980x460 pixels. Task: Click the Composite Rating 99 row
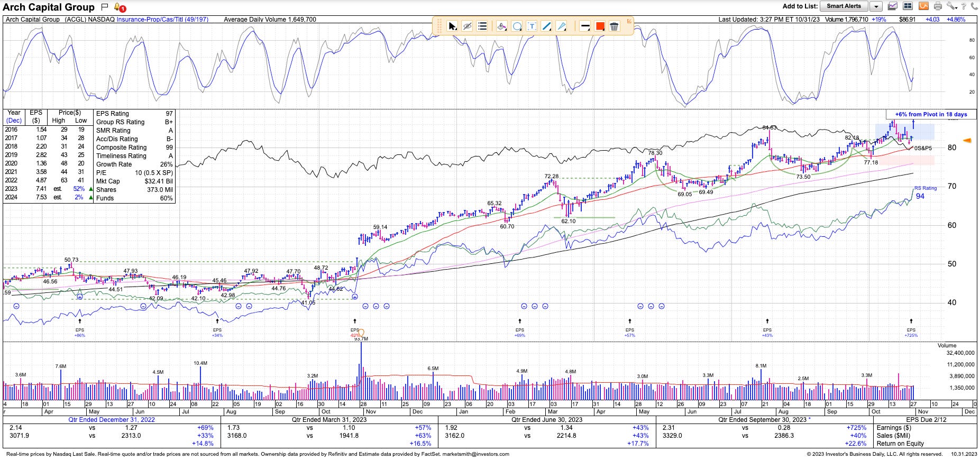134,148
